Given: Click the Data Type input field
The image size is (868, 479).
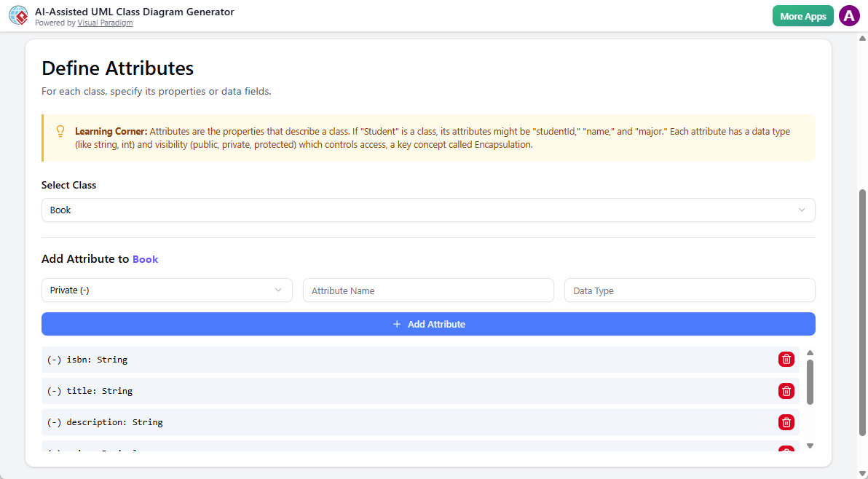Looking at the screenshot, I should point(690,290).
